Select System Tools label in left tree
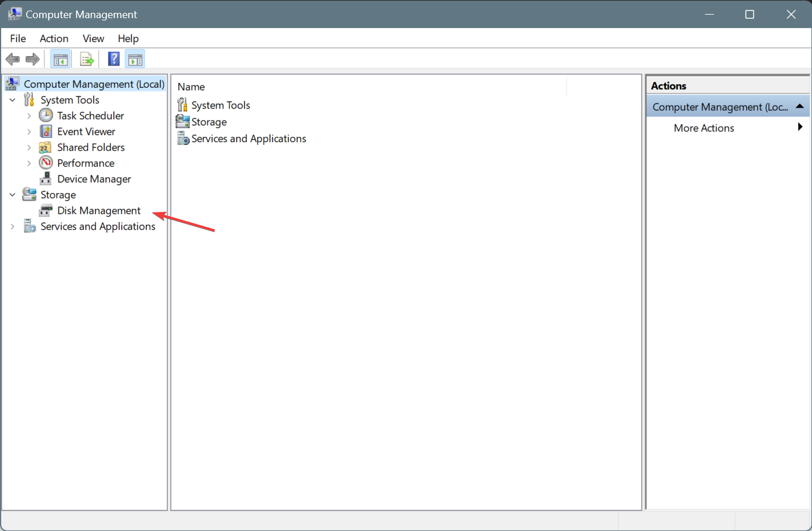This screenshot has width=812, height=531. click(70, 100)
